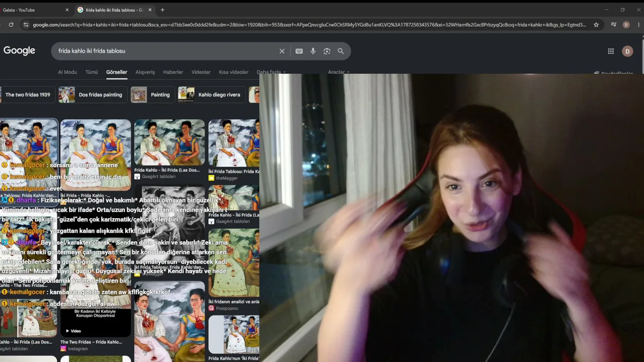Open the AI Modu search tab

[67, 72]
